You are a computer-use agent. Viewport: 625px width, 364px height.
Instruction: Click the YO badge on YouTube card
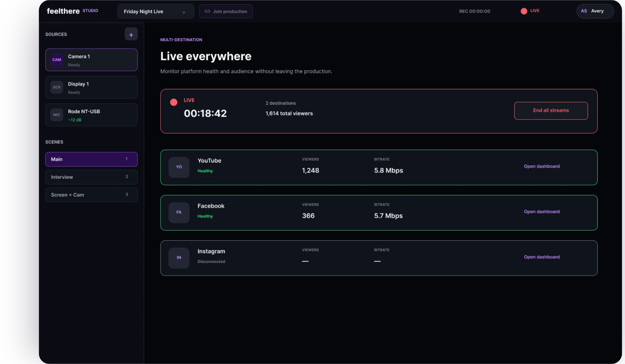tap(179, 167)
